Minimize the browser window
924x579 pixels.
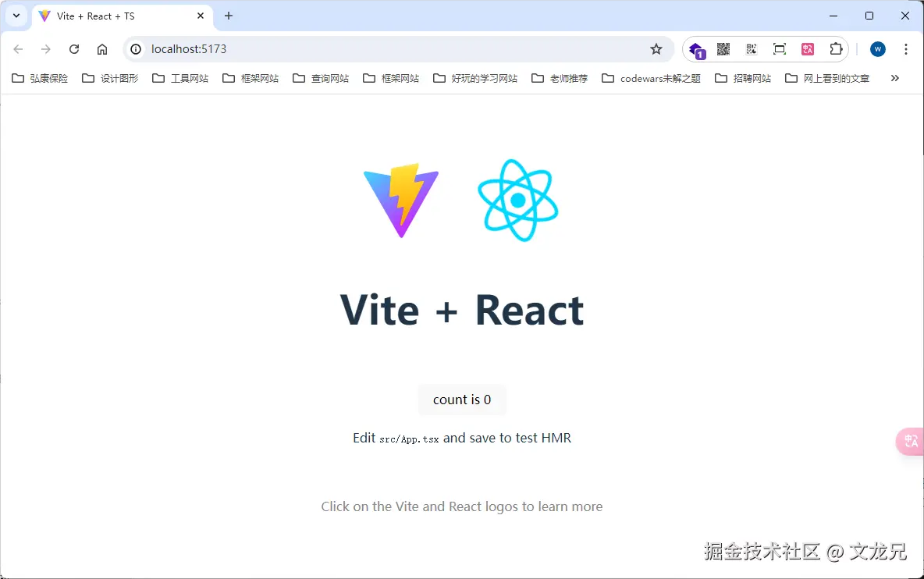click(x=833, y=16)
